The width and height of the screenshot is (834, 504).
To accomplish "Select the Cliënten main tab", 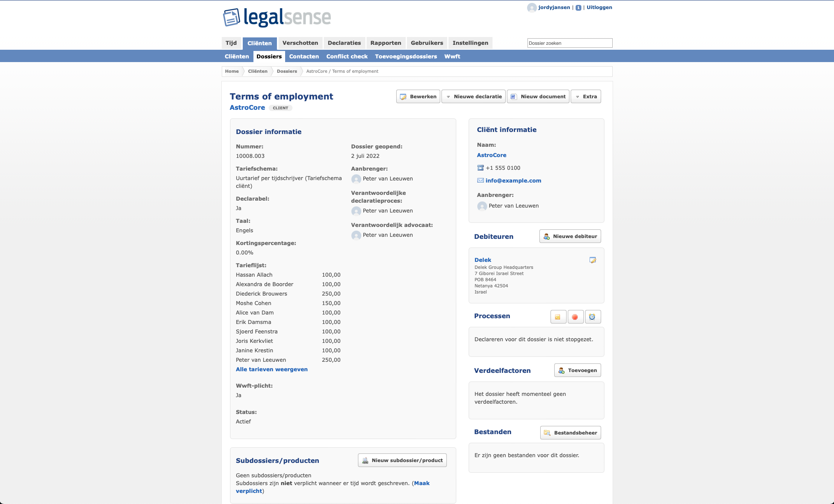I will click(260, 44).
